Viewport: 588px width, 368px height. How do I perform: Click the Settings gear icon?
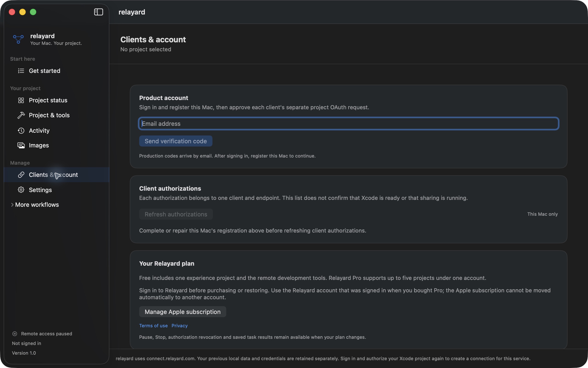point(21,190)
